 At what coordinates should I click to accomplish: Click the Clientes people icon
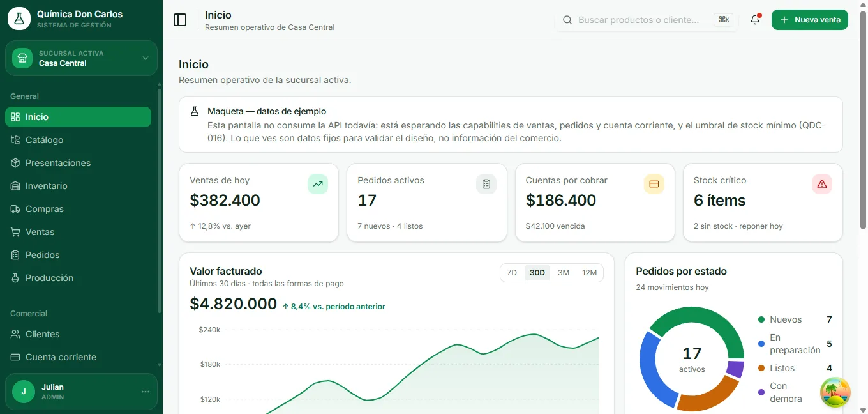[x=16, y=334]
